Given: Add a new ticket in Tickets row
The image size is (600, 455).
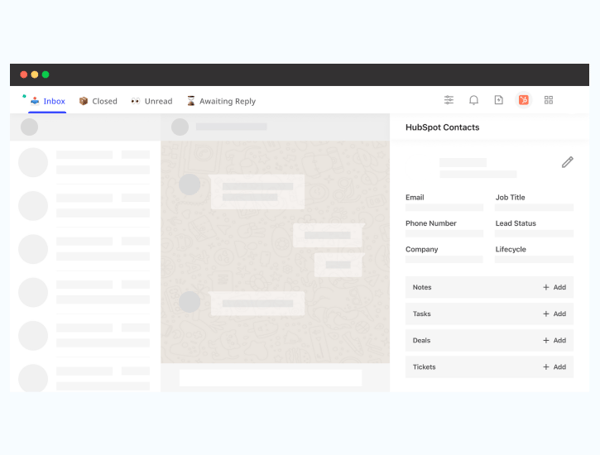Looking at the screenshot, I should tap(554, 367).
